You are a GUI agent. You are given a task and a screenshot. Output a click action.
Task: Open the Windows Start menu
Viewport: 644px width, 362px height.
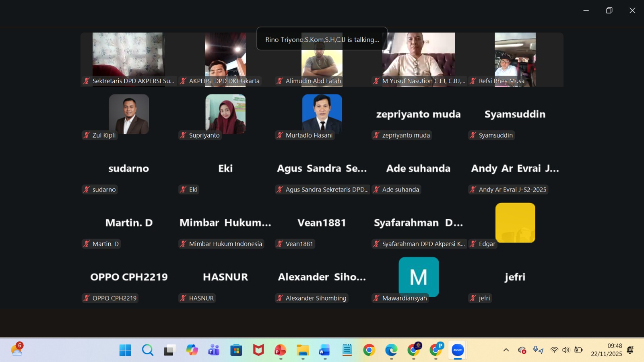(x=125, y=350)
